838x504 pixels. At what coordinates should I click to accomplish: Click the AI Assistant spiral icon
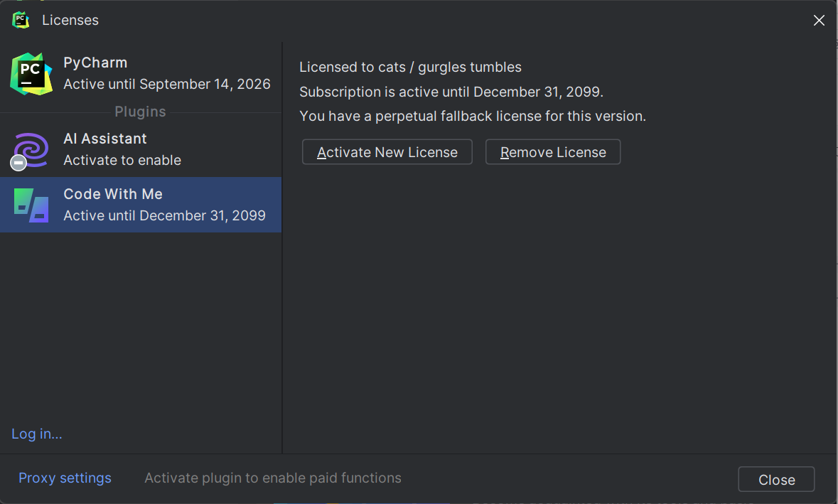click(x=33, y=148)
